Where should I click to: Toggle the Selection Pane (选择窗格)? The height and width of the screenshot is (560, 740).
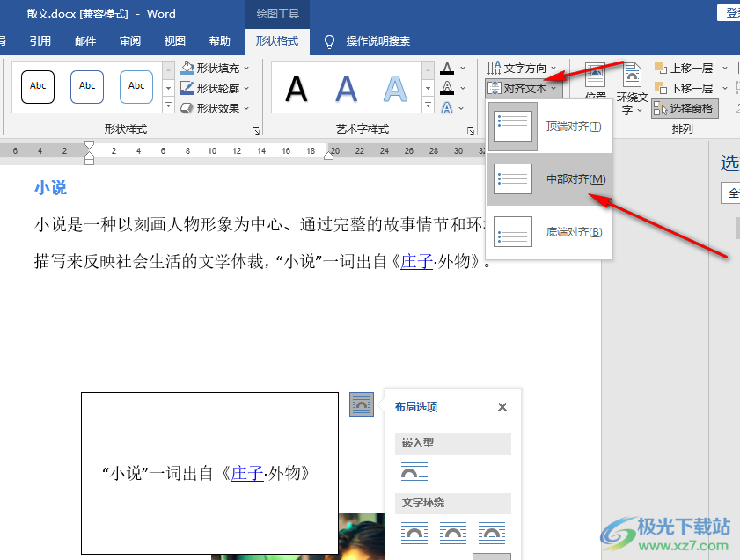coord(685,108)
